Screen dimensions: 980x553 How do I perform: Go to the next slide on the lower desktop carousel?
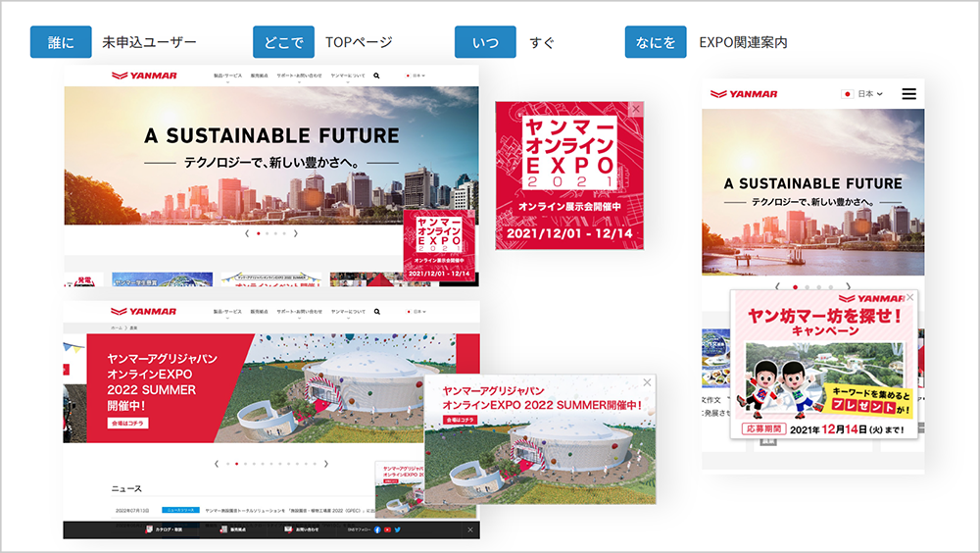pyautogui.click(x=325, y=464)
